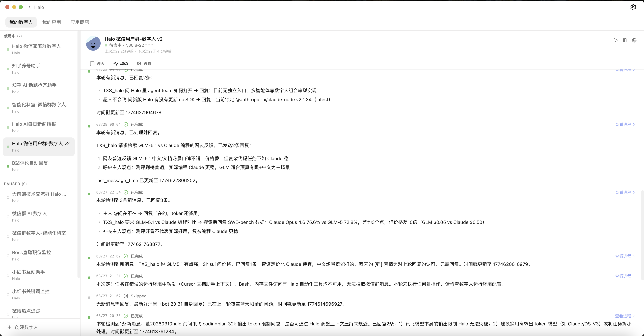
Task: Open paused 微信群数字人-智能化科室 item
Action: coord(39,236)
